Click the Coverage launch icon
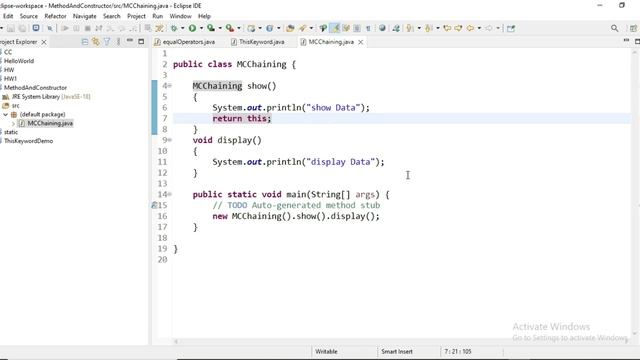Image resolution: width=640 pixels, height=360 pixels. (x=211, y=28)
